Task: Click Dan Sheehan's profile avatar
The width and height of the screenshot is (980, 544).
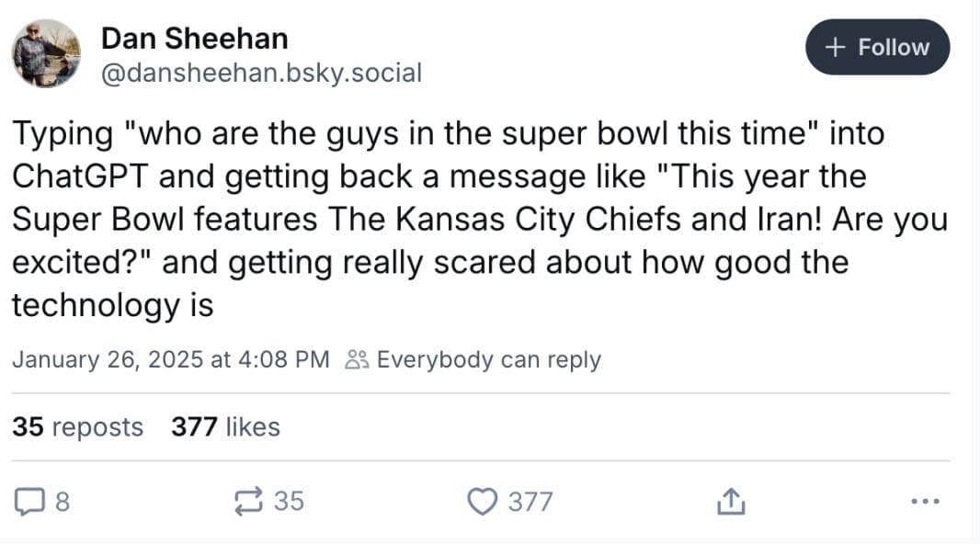Action: point(45,51)
